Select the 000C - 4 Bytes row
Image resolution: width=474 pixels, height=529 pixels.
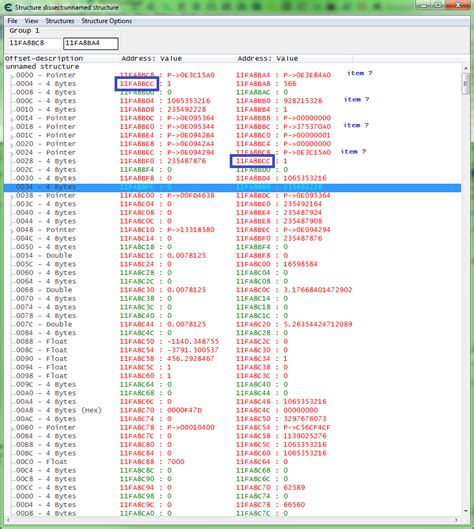point(232,101)
